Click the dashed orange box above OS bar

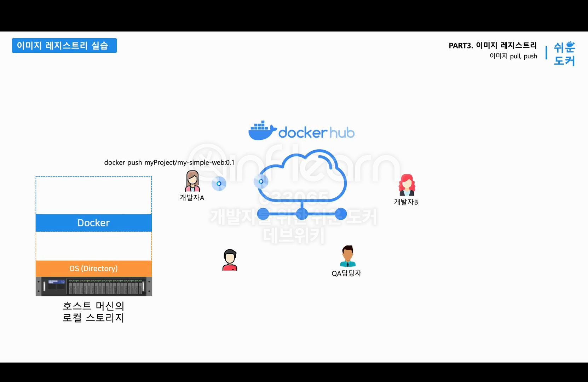(x=94, y=246)
